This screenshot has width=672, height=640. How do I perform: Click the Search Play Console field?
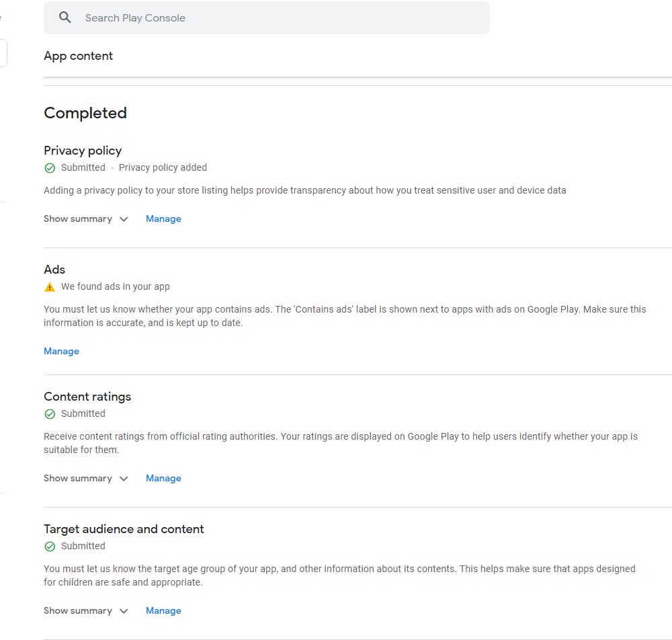[269, 18]
